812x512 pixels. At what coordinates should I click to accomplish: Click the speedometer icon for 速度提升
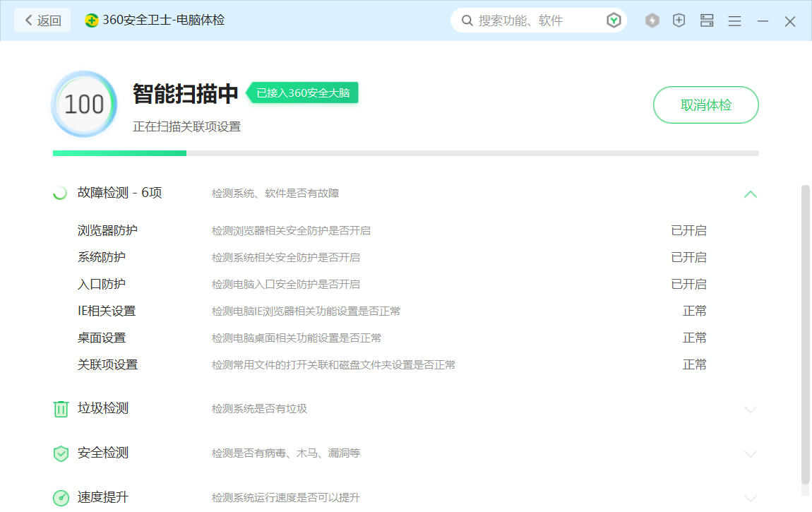[61, 498]
